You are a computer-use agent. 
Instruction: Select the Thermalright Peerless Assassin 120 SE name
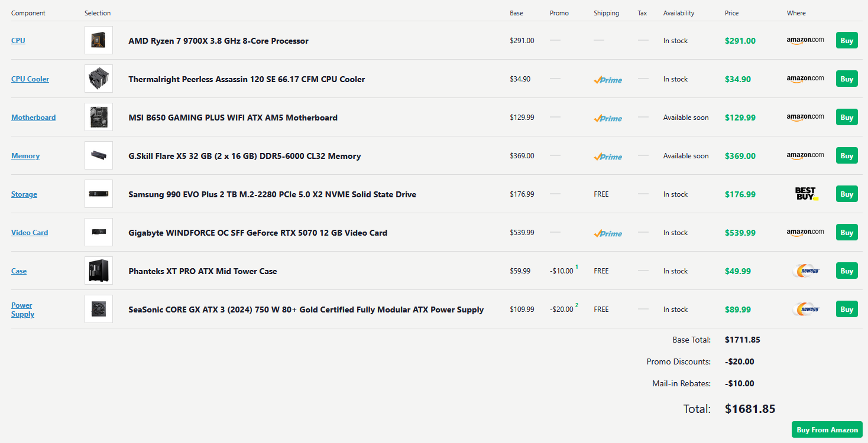[x=247, y=79]
